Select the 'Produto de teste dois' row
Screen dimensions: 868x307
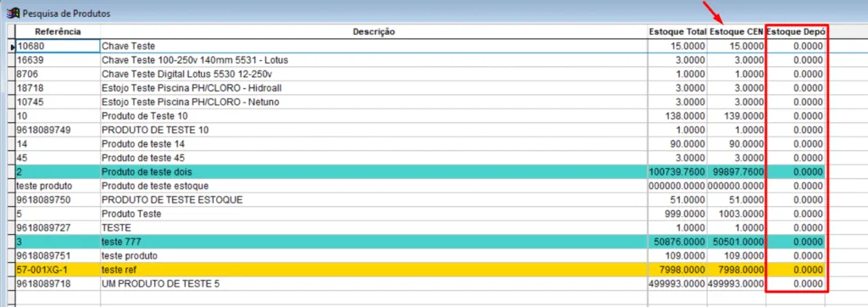[x=420, y=172]
